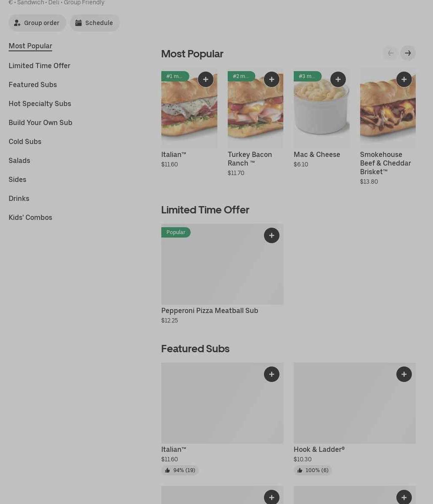Add Italian sub from Most Popular
The image size is (433, 504).
pyautogui.click(x=206, y=79)
